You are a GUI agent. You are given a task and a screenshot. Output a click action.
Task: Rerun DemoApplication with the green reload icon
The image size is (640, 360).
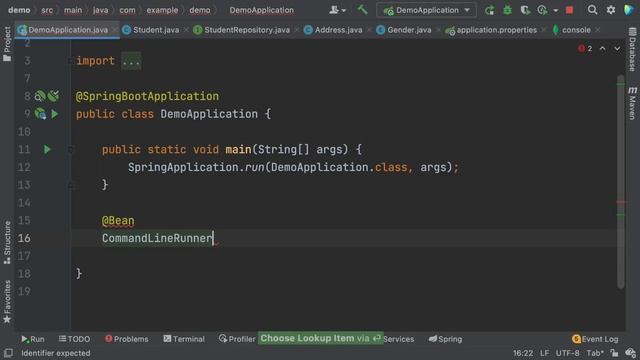[x=489, y=10]
